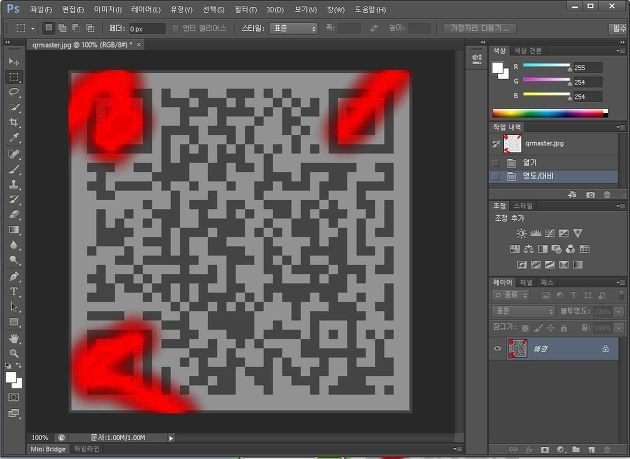Viewport: 630px width, 459px height.
Task: Create a new layer
Action: coord(591,449)
